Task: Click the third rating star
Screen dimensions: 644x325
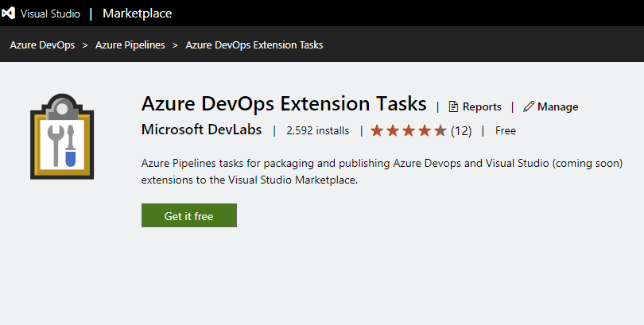Action: [x=409, y=130]
